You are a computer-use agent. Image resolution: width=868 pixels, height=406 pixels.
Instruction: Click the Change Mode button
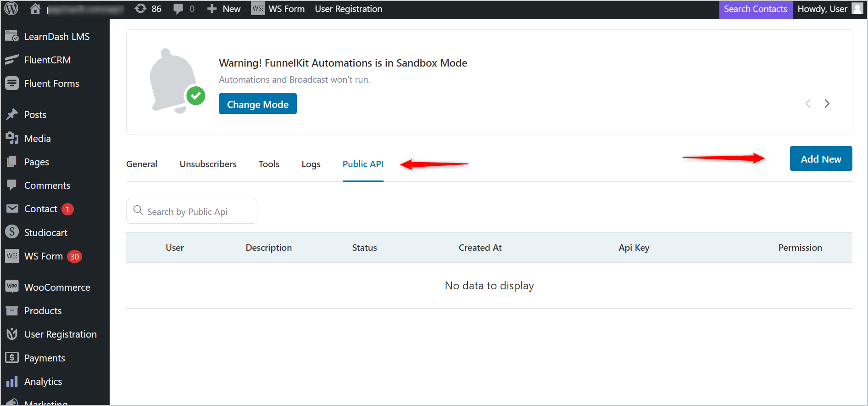pyautogui.click(x=258, y=104)
